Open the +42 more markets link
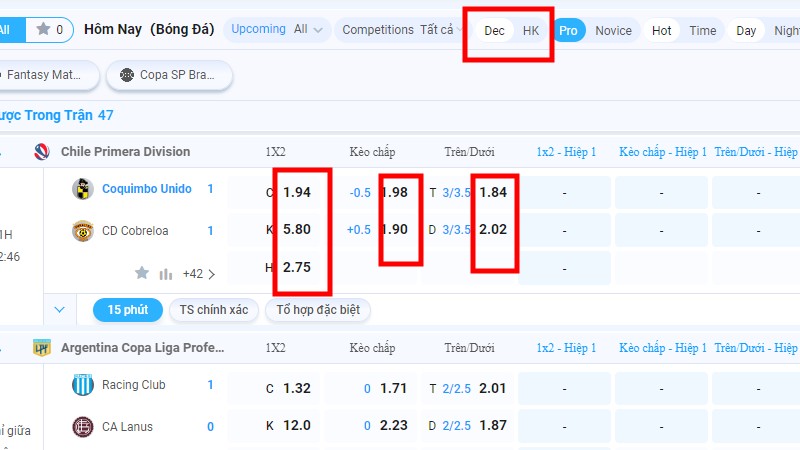This screenshot has height=450, width=800. coord(199,273)
